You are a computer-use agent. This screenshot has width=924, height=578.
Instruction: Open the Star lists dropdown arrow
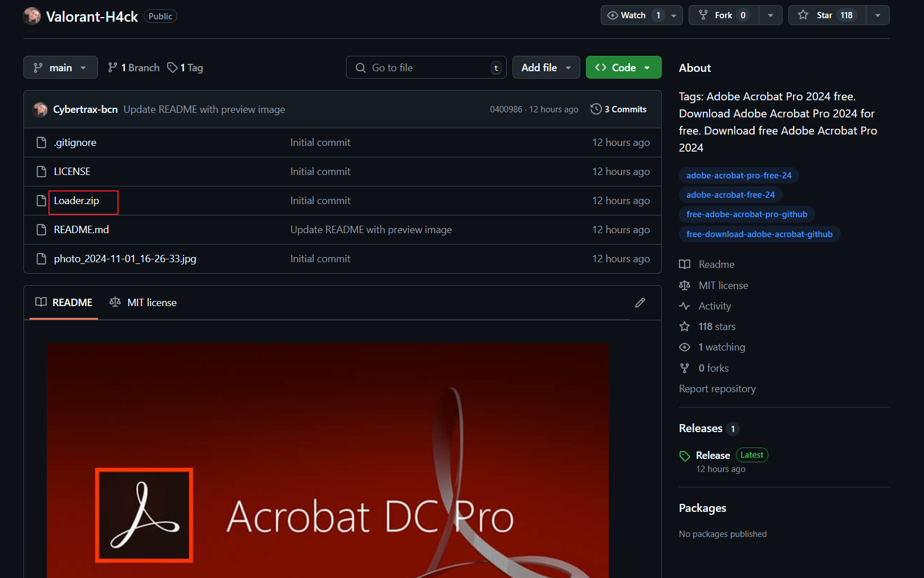point(878,15)
